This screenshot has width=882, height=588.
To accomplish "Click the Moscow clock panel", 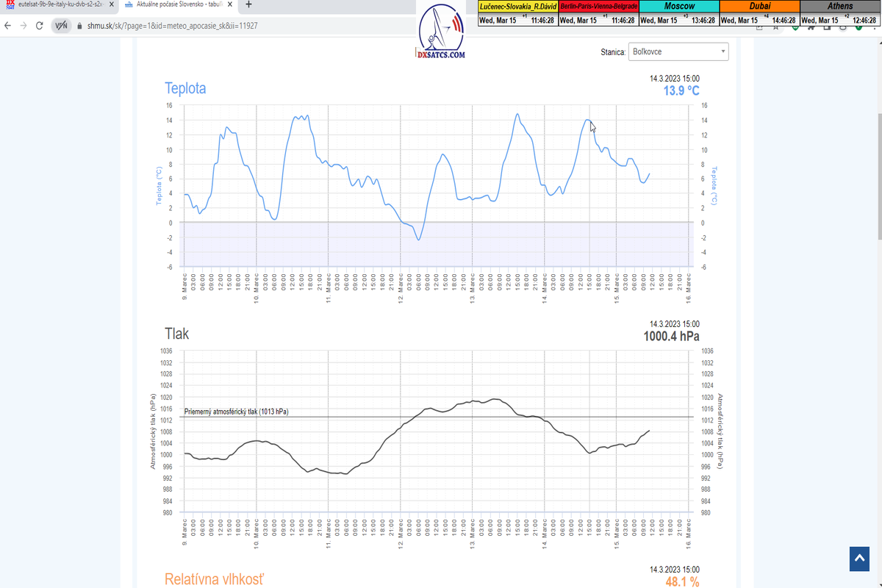I will tap(679, 13).
